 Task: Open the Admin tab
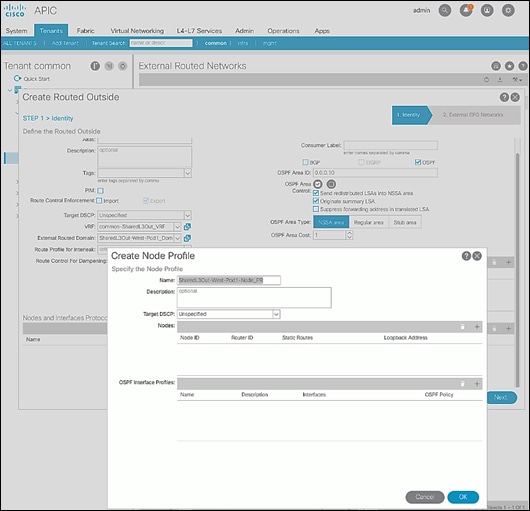[x=244, y=31]
